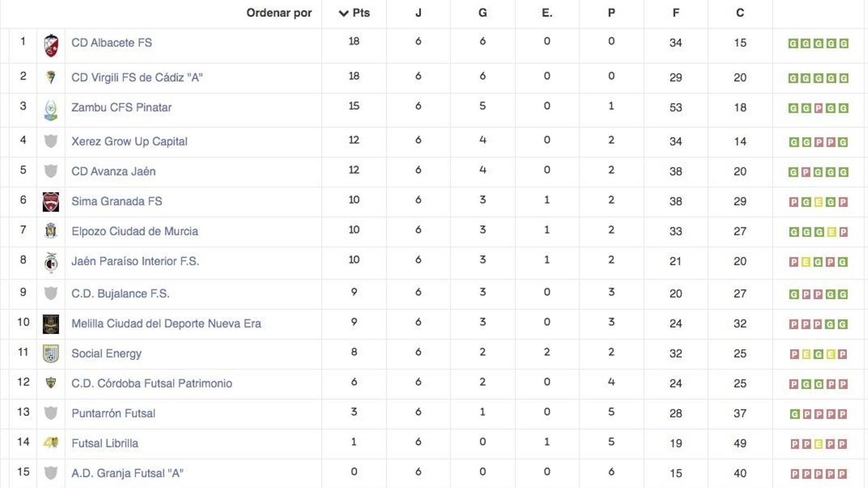The width and height of the screenshot is (868, 488).
Task: Click the Melilla Ciudad del Deporte crest
Action: click(x=50, y=323)
